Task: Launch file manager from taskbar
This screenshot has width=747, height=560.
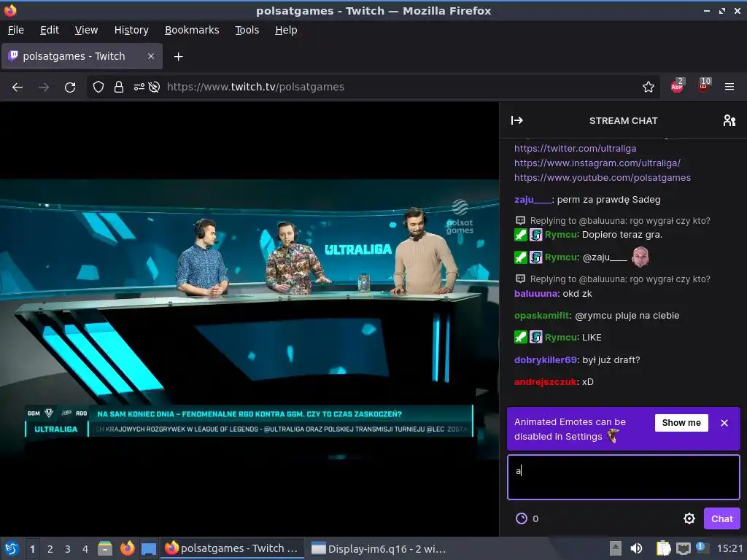Action: (x=105, y=548)
